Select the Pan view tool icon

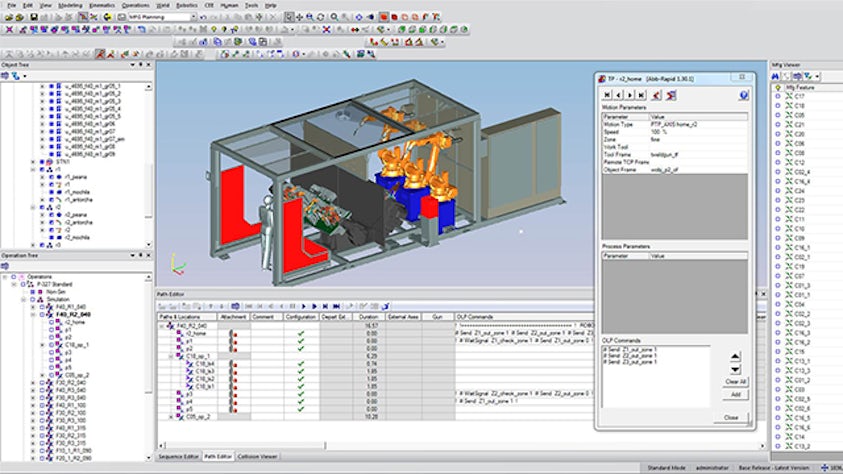coord(299,17)
